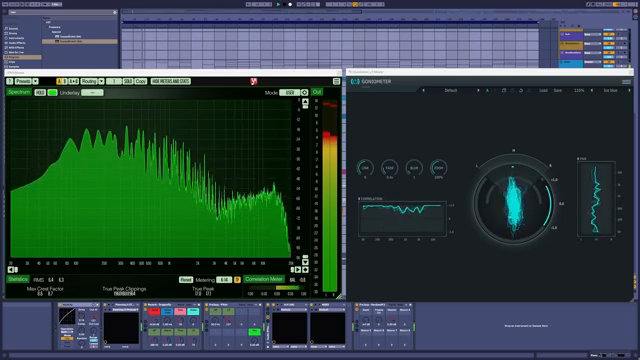Click Save in Goniometer

(x=558, y=90)
